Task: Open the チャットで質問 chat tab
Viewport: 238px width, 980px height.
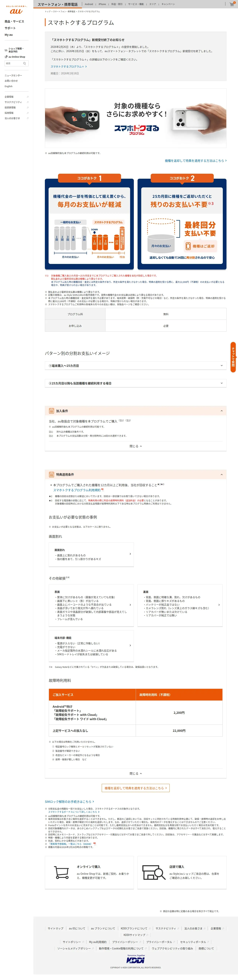Action: (233, 357)
